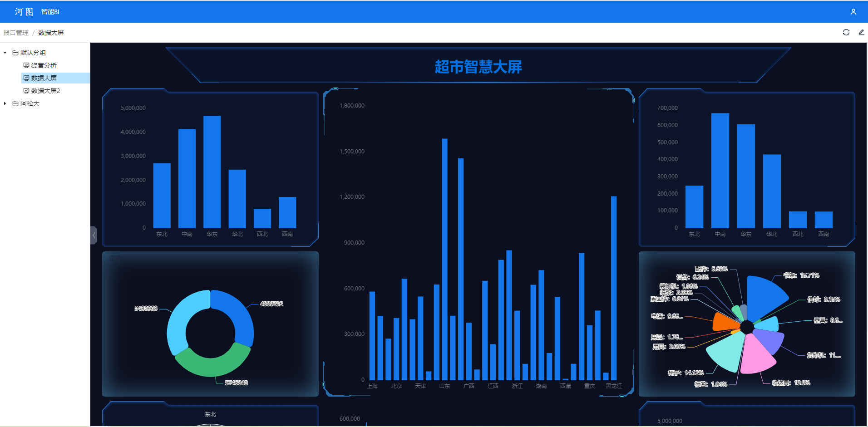Click the 标签: 1.04% pie label
The width and height of the screenshot is (868, 427).
(710, 384)
